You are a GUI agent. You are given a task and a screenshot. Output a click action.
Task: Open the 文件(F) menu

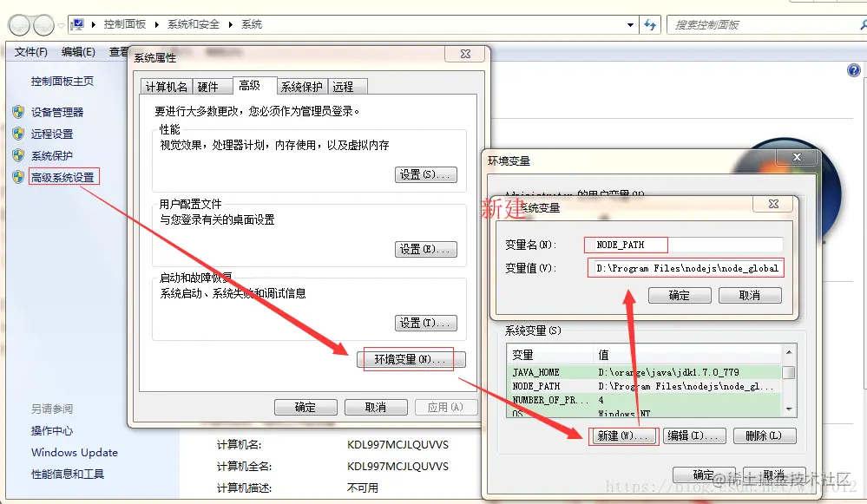[x=31, y=52]
